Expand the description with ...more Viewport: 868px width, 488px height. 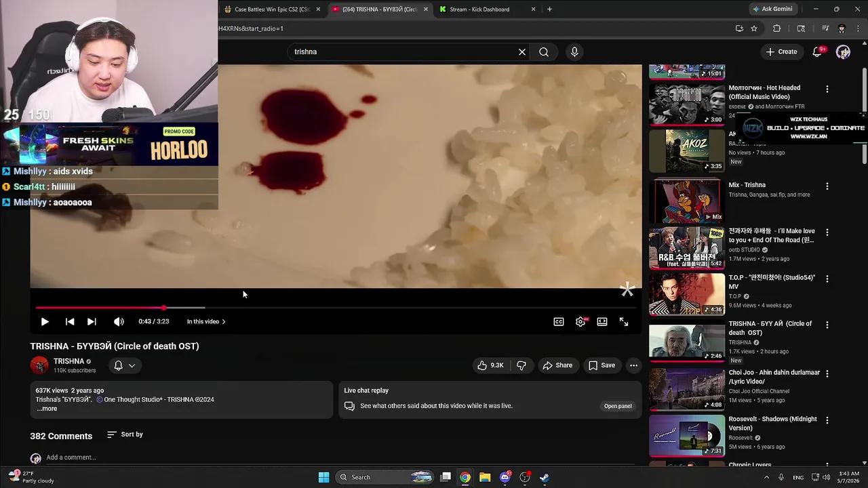(x=47, y=409)
